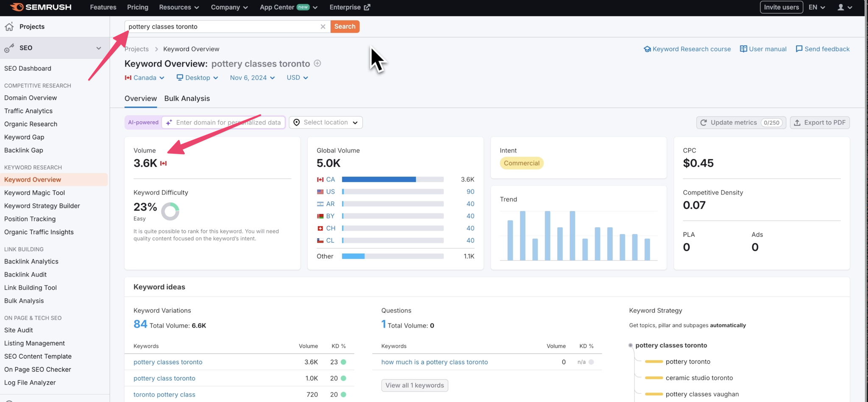This screenshot has height=402, width=868.
Task: Open the toronto pottery class keyword link
Action: click(x=164, y=395)
